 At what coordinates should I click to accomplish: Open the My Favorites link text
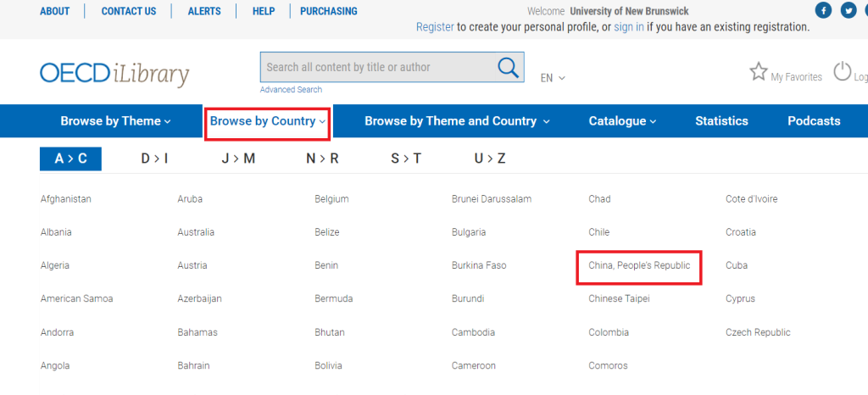pyautogui.click(x=797, y=77)
